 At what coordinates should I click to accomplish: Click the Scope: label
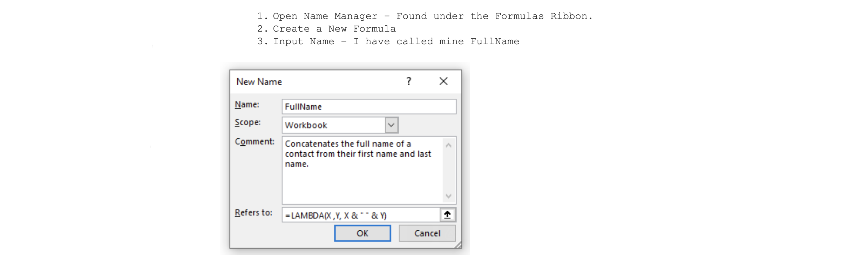pos(247,123)
